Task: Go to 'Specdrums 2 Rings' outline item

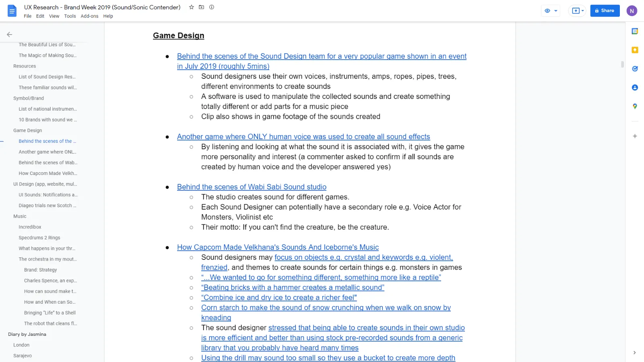Action: (x=39, y=238)
